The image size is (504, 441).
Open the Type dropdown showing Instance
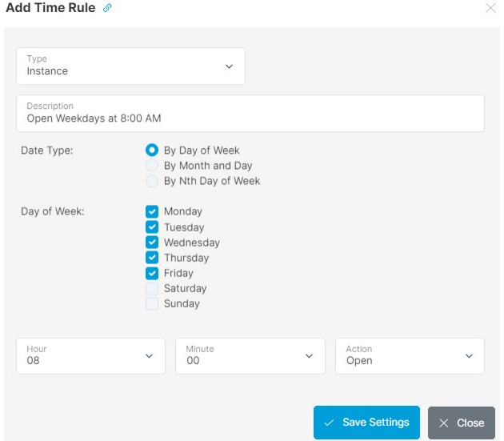[x=131, y=66]
